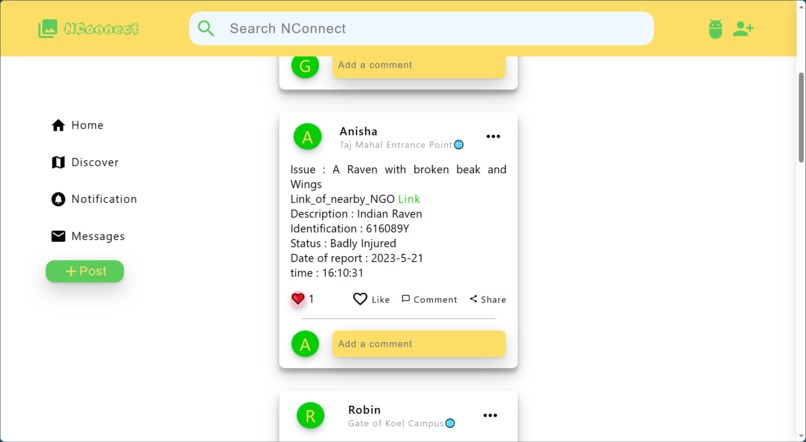806x442 pixels.
Task: Open the three-dot menu on Robin's post
Action: (490, 416)
